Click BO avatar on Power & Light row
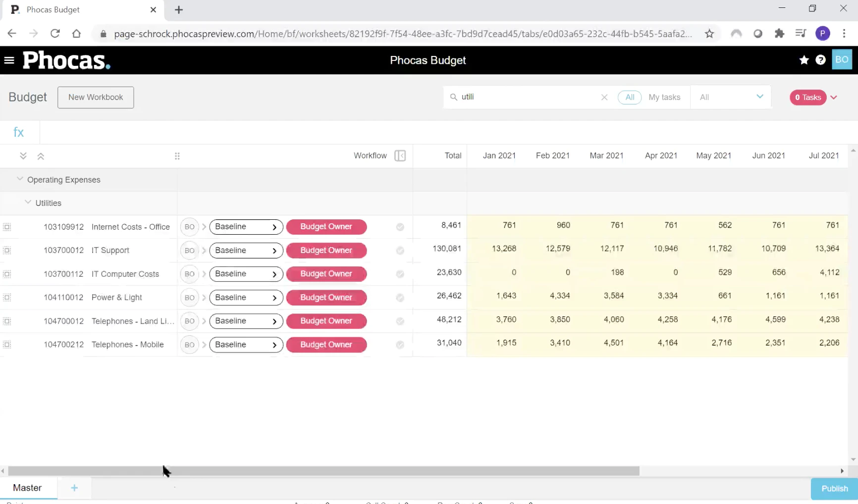This screenshot has width=858, height=504. click(x=189, y=298)
